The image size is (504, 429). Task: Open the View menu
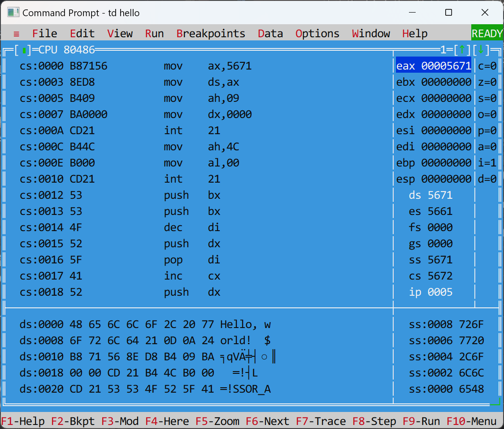click(120, 34)
